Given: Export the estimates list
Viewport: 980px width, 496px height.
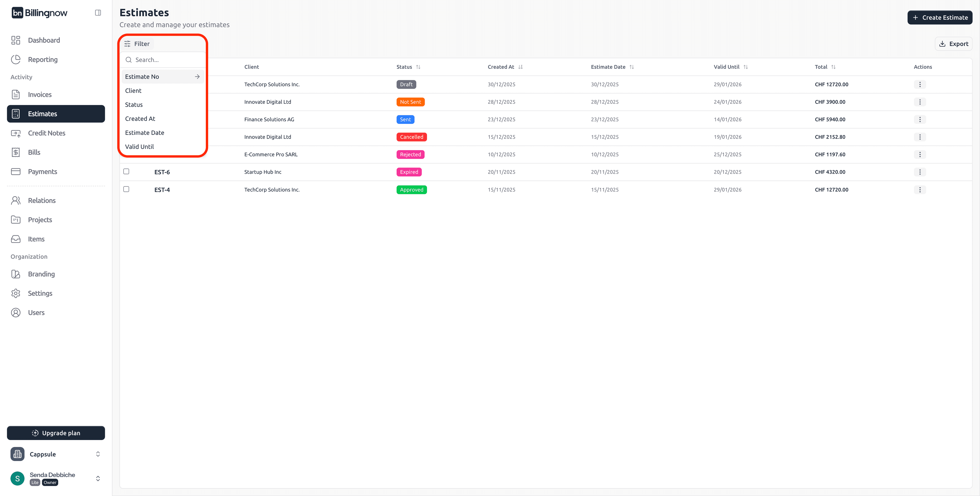Looking at the screenshot, I should (953, 43).
